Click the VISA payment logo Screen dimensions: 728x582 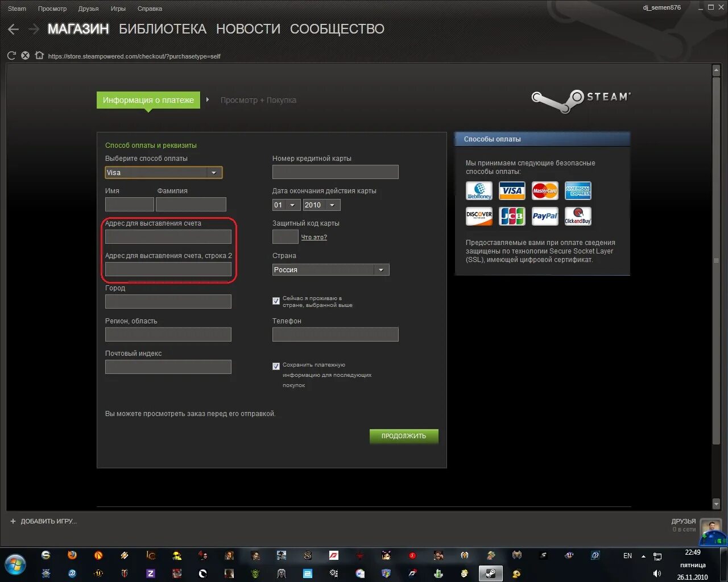512,191
